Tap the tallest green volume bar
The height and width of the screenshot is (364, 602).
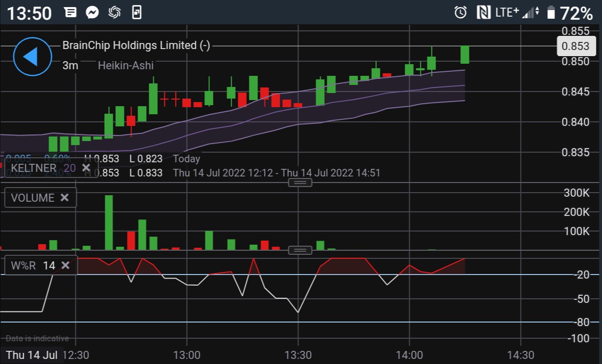(x=109, y=222)
